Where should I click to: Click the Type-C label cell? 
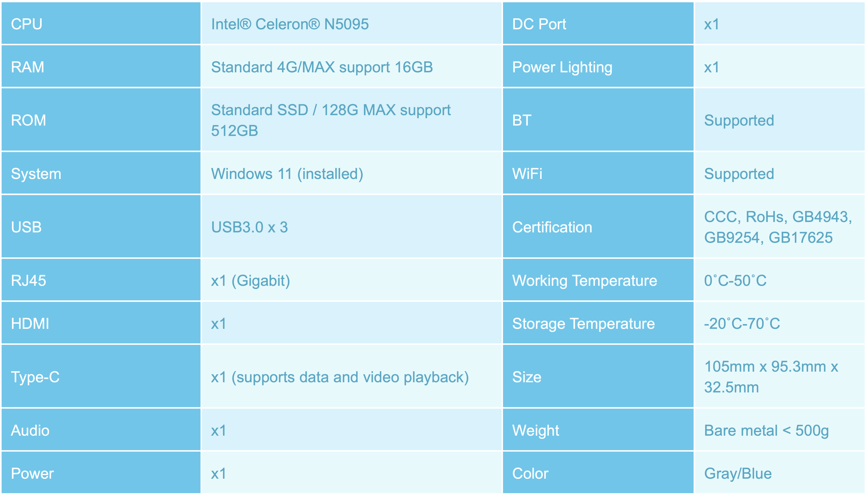[101, 376]
